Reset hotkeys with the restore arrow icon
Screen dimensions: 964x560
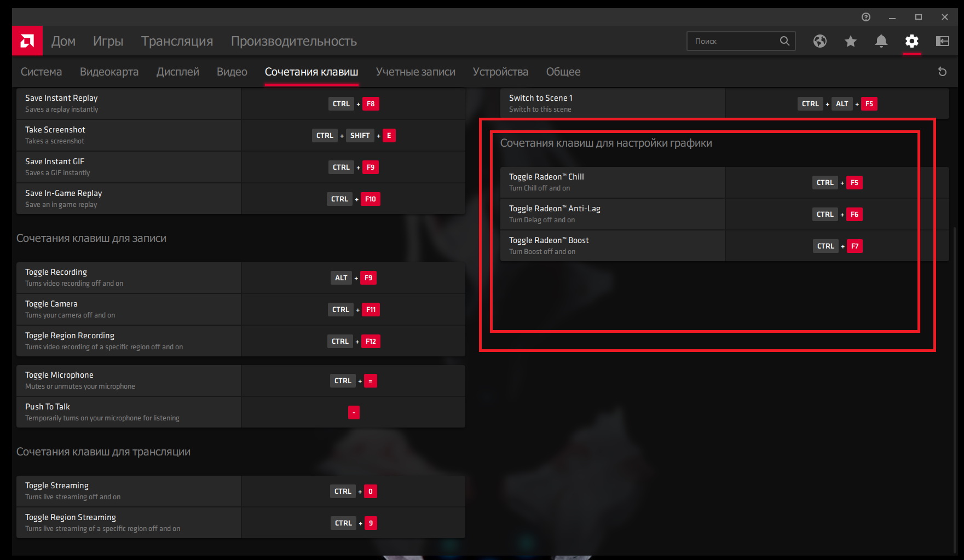pos(943,72)
